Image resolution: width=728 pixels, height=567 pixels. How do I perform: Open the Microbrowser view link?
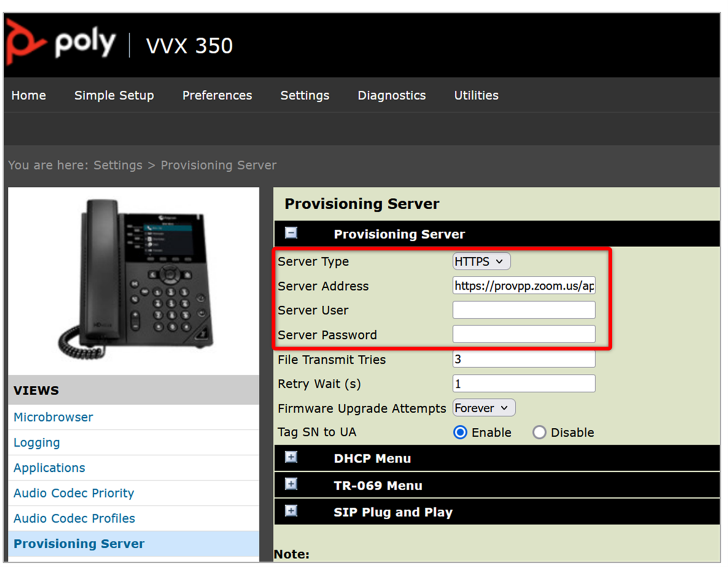coord(53,417)
